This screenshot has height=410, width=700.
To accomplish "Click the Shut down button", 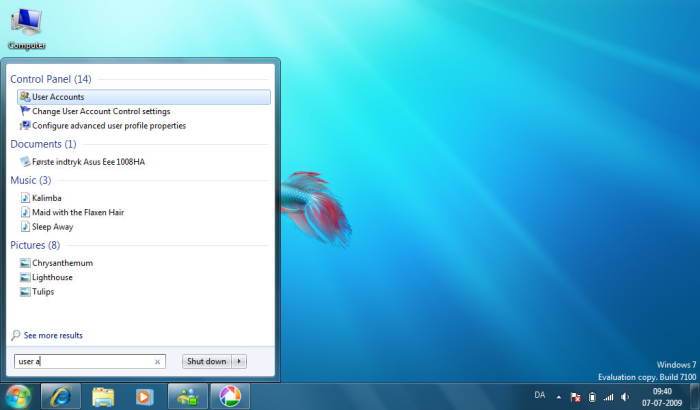I will pyautogui.click(x=207, y=361).
